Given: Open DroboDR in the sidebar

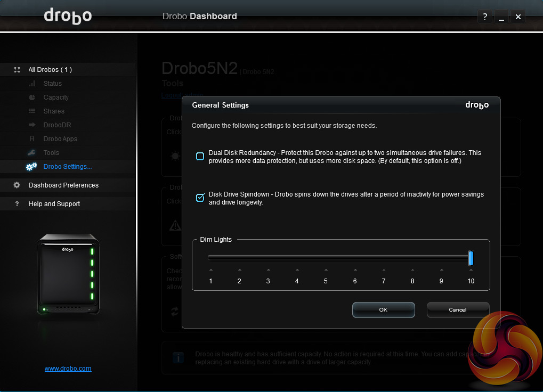Looking at the screenshot, I should tap(57, 125).
